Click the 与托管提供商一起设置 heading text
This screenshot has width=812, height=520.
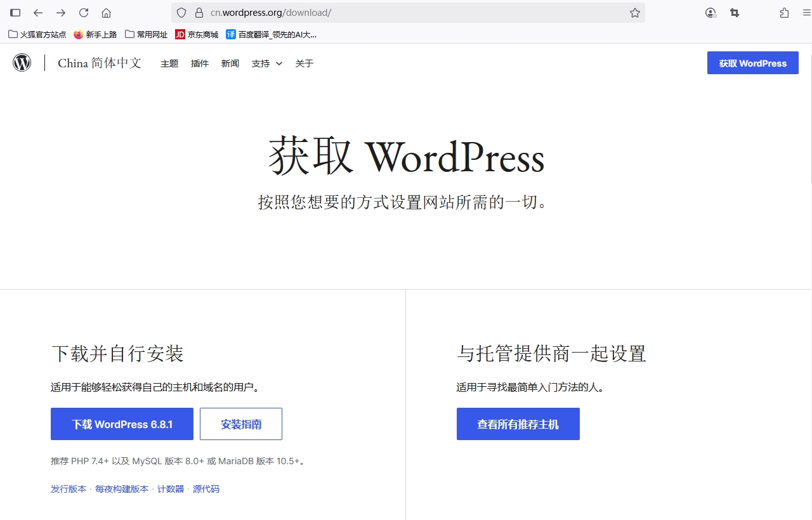pyautogui.click(x=551, y=353)
